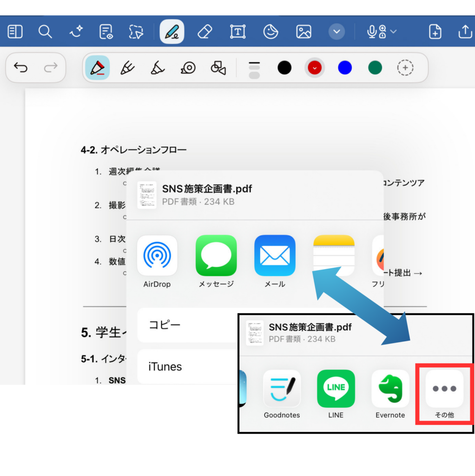
Task: Select the highlighter pen in the sub-toolbar
Action: [158, 68]
